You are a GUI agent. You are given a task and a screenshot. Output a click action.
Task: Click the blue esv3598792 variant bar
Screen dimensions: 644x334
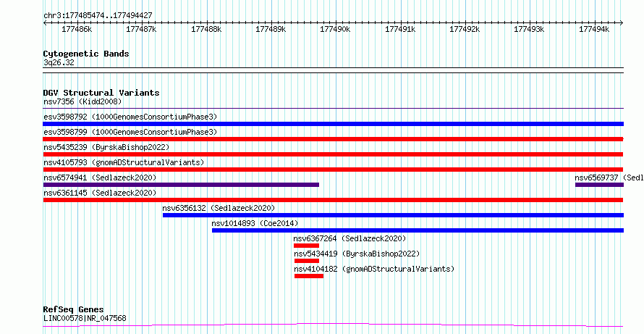coord(333,124)
